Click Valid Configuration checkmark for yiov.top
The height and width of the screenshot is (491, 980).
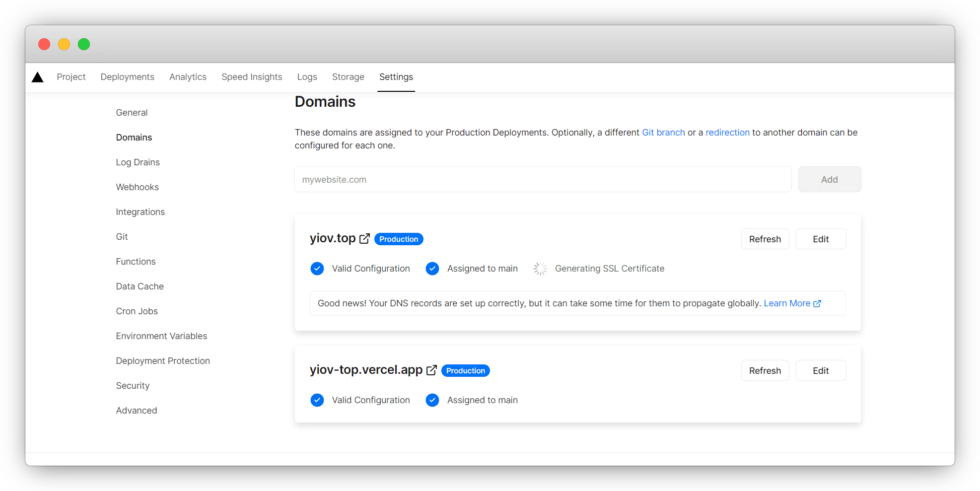coord(317,269)
